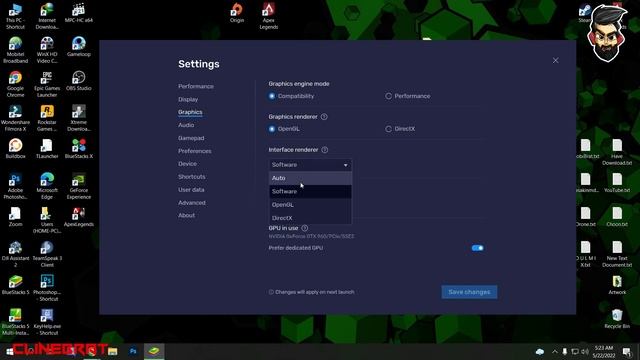Image resolution: width=640 pixels, height=360 pixels.
Task: Open notification center in taskbar
Action: coord(627,351)
